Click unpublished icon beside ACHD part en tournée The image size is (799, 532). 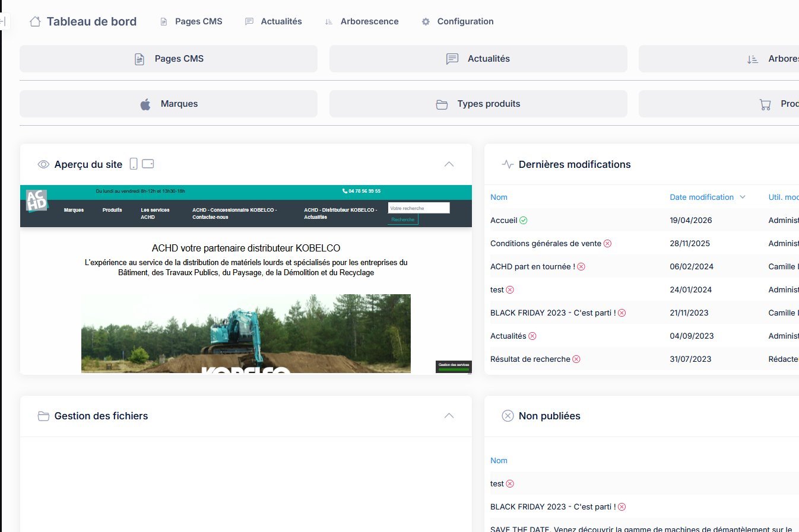click(581, 266)
